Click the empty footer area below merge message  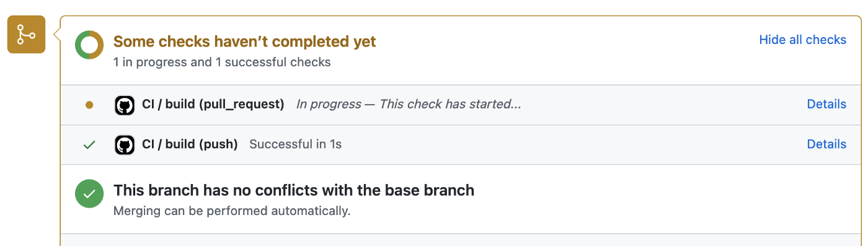pyautogui.click(x=461, y=240)
